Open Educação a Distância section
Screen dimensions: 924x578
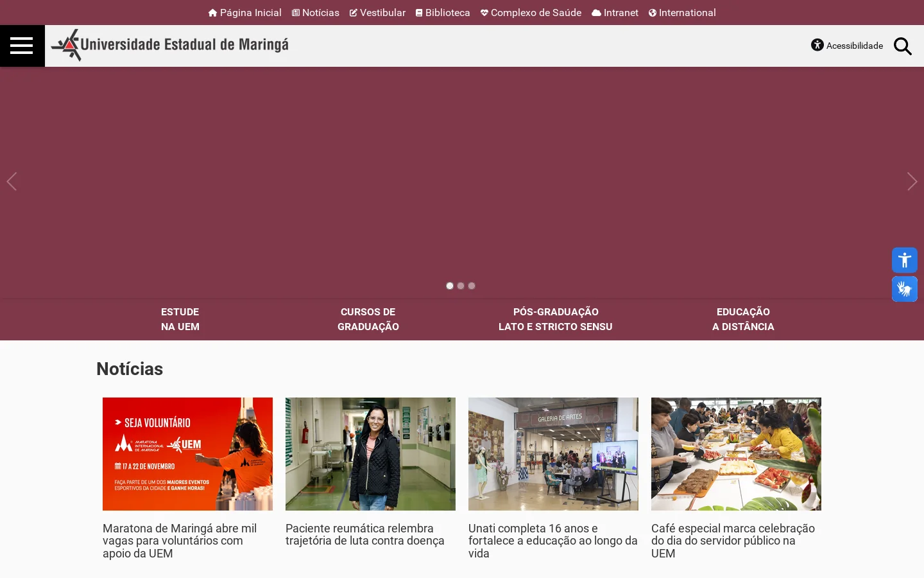pos(743,319)
